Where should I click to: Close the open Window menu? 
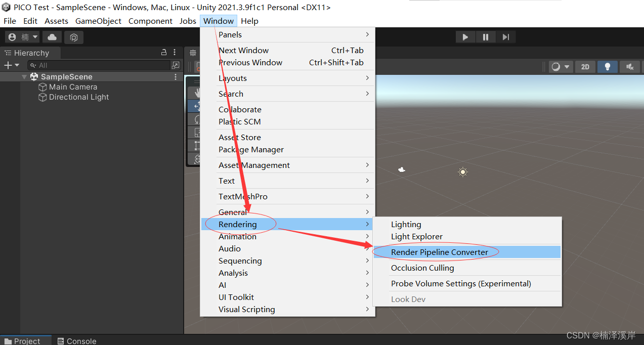pyautogui.click(x=219, y=21)
